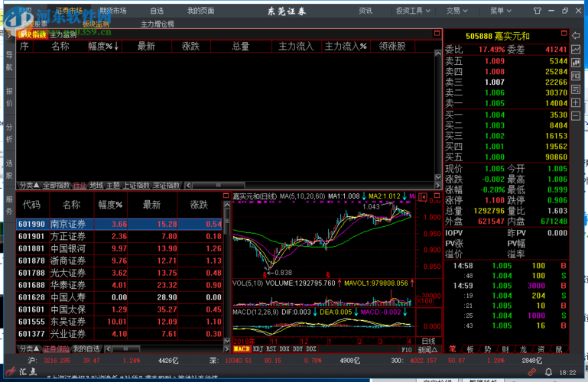This screenshot has width=588, height=382.
Task: Filter sectors by 主题
Action: (113, 186)
